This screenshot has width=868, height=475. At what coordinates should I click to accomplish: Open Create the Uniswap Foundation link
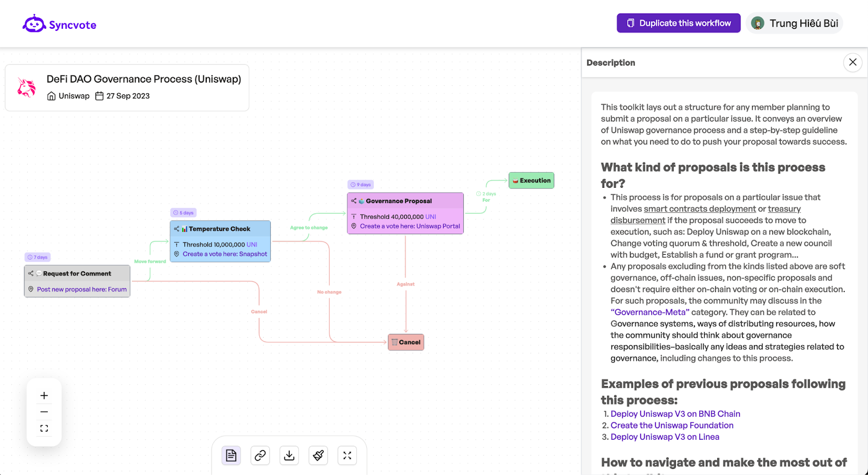[672, 426]
